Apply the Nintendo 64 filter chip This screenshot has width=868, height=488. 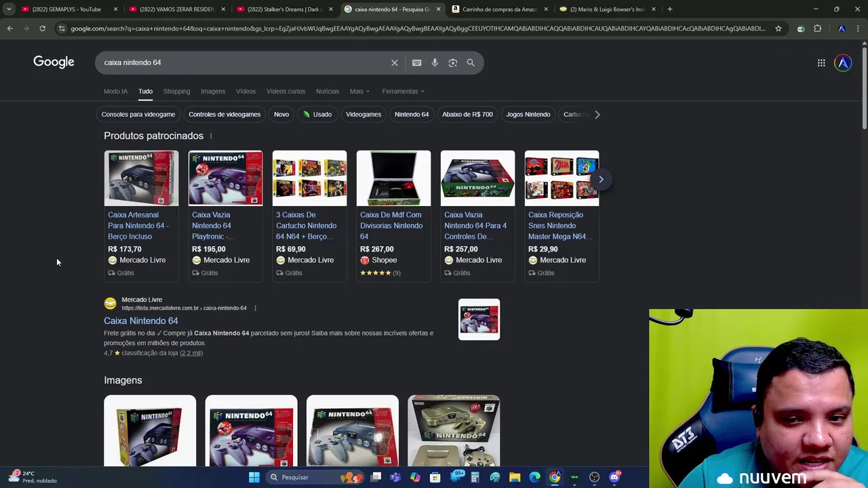pyautogui.click(x=412, y=115)
